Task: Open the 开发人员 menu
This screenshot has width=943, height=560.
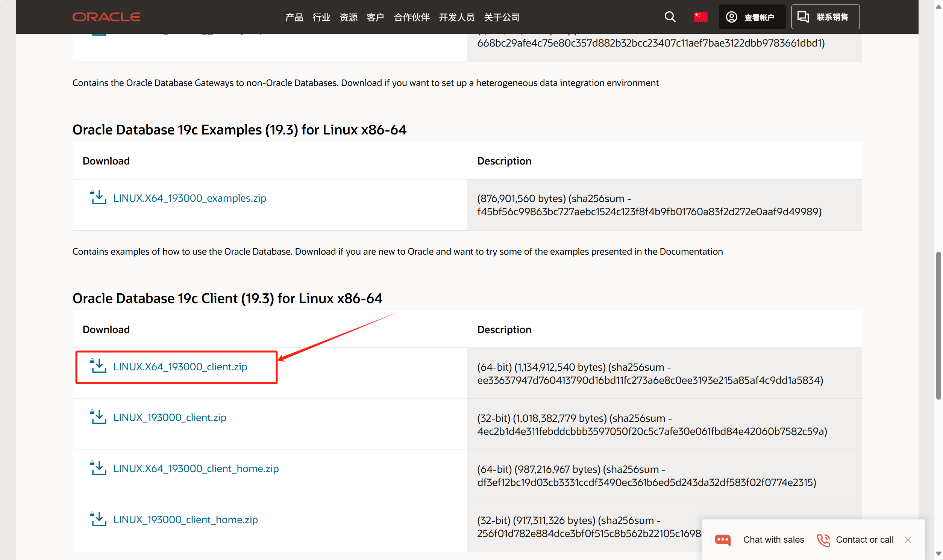Action: pos(456,17)
